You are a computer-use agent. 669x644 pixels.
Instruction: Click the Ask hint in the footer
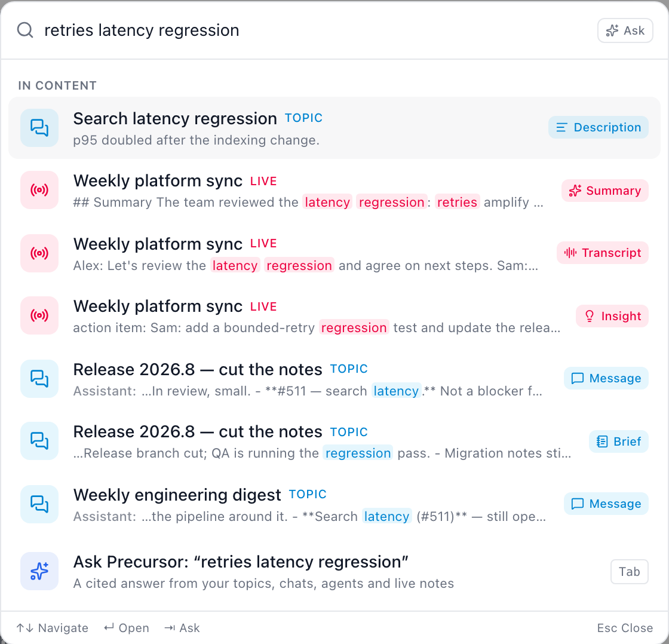pos(182,628)
